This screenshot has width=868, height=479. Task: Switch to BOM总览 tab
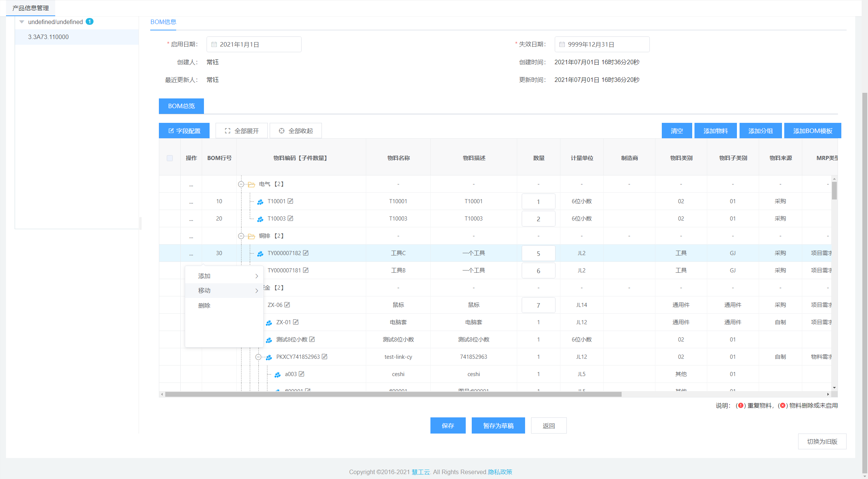pyautogui.click(x=181, y=106)
